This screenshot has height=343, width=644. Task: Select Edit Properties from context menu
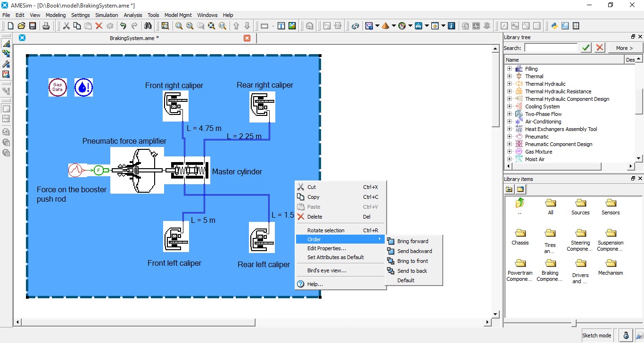click(x=326, y=248)
